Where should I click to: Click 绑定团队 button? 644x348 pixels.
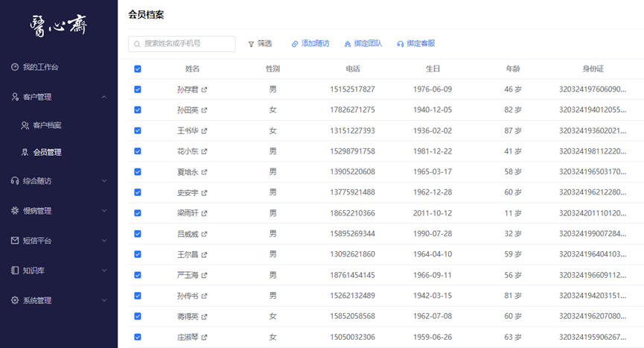click(x=363, y=43)
